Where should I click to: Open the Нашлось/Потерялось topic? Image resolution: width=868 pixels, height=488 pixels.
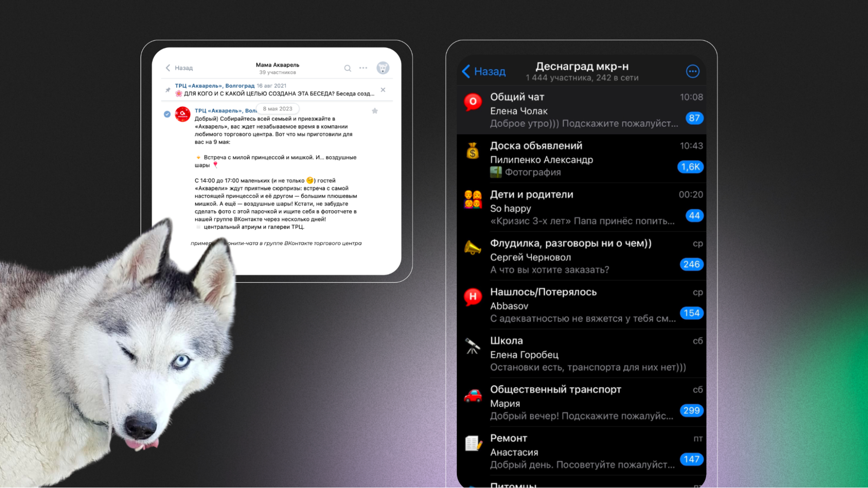(581, 305)
